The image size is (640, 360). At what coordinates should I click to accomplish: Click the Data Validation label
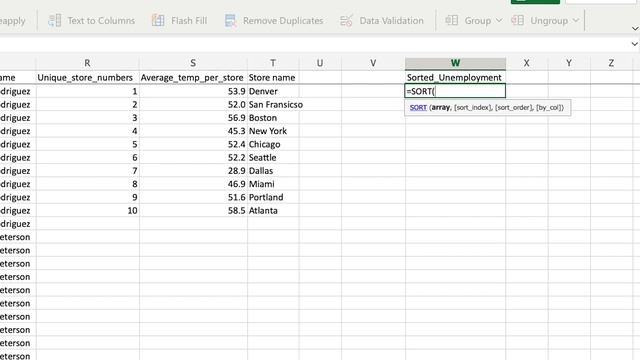coord(391,20)
